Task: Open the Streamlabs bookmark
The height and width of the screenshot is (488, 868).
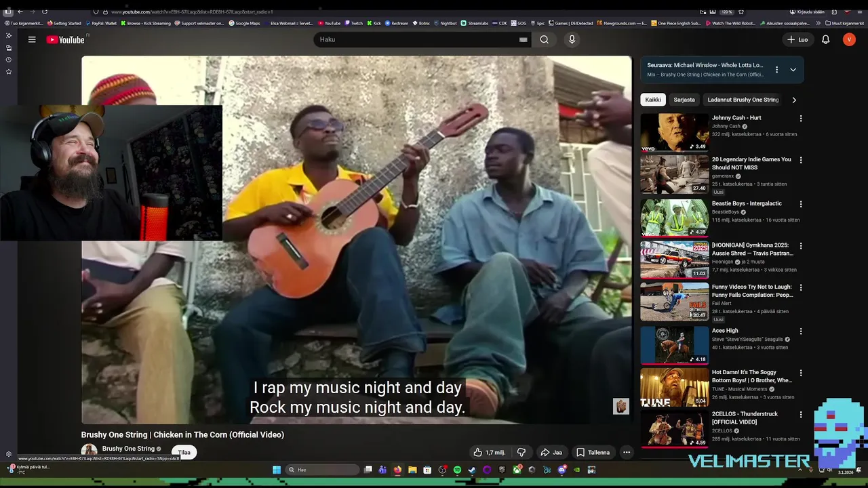Action: [x=474, y=23]
